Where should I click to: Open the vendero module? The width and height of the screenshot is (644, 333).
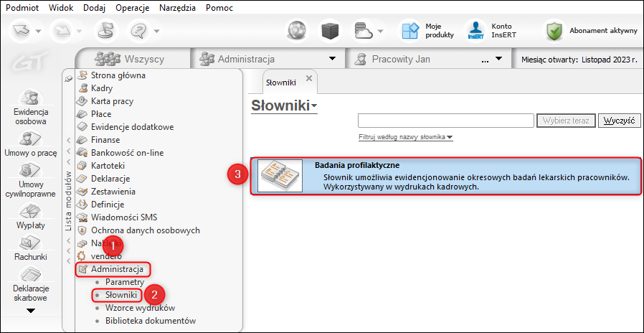(x=106, y=256)
